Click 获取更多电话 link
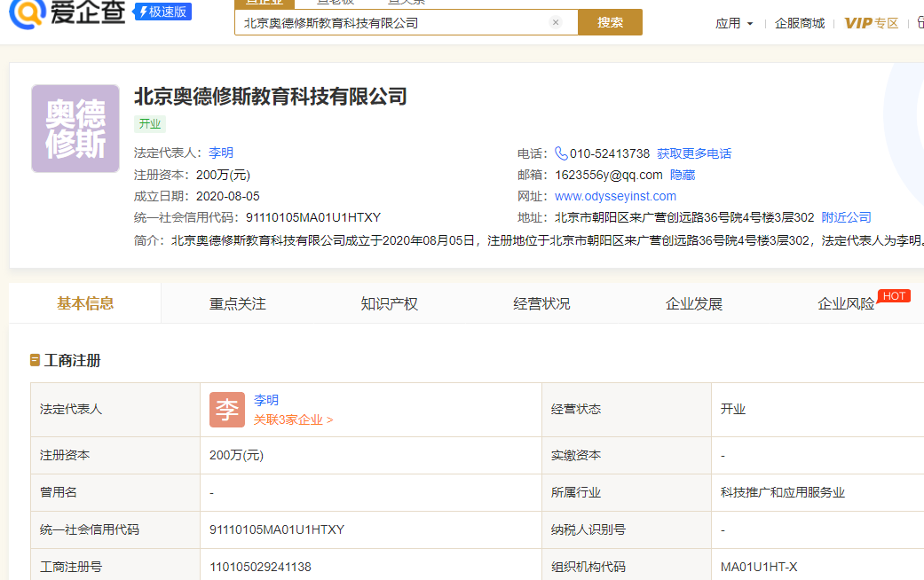Screen dimensions: 924x580 [694, 153]
